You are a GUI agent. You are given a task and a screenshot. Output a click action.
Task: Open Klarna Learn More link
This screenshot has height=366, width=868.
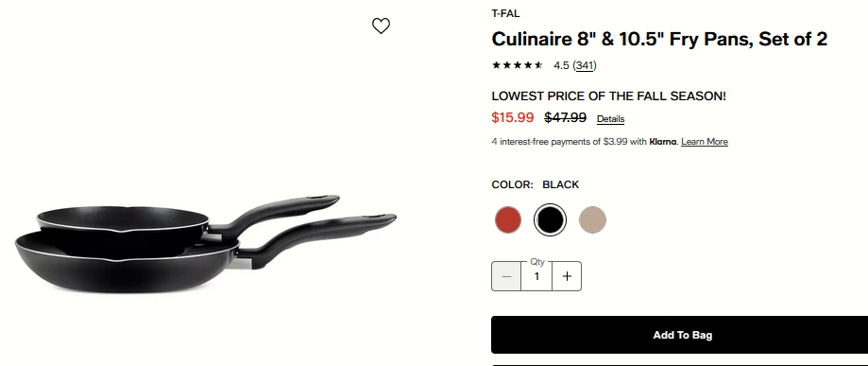pyautogui.click(x=705, y=142)
